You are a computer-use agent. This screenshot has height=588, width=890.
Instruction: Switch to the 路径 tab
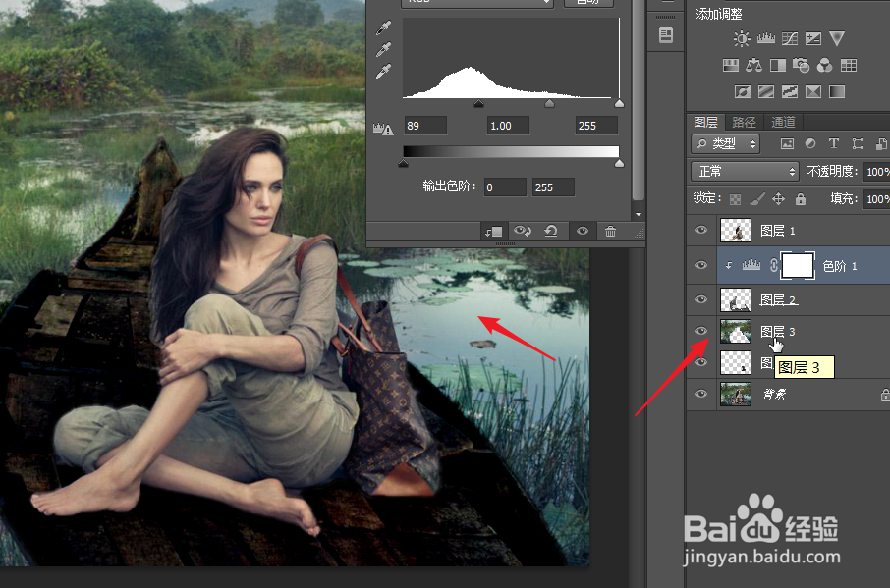click(x=745, y=122)
